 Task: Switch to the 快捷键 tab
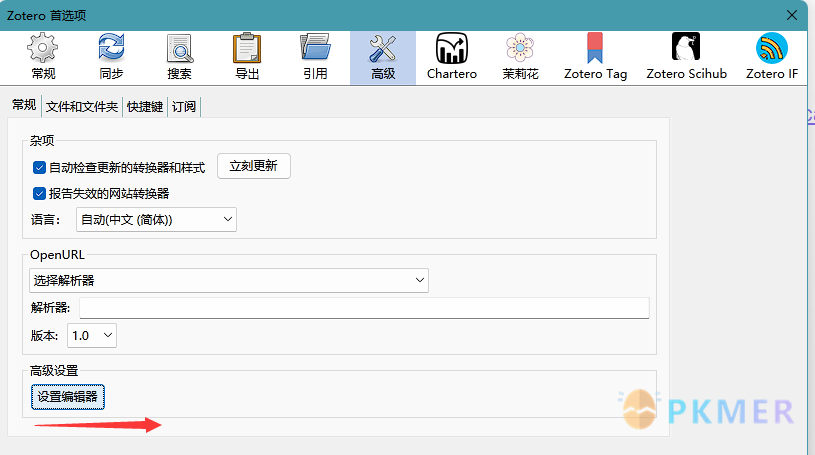pos(145,107)
